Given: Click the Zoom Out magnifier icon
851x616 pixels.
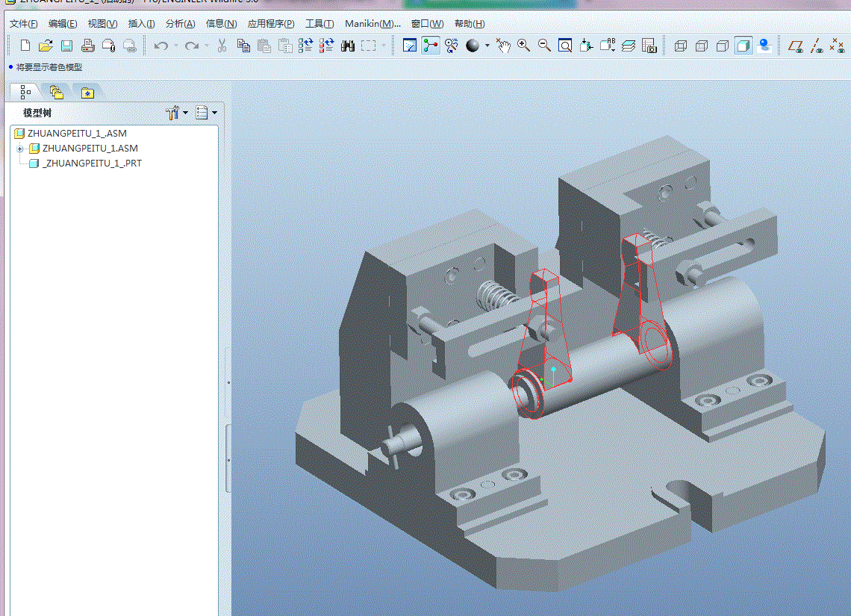Looking at the screenshot, I should tap(544, 46).
